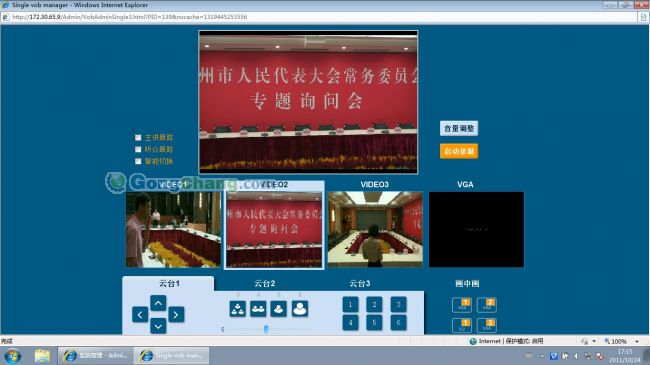
Task: Click the orange 启动录制 button
Action: coord(459,151)
